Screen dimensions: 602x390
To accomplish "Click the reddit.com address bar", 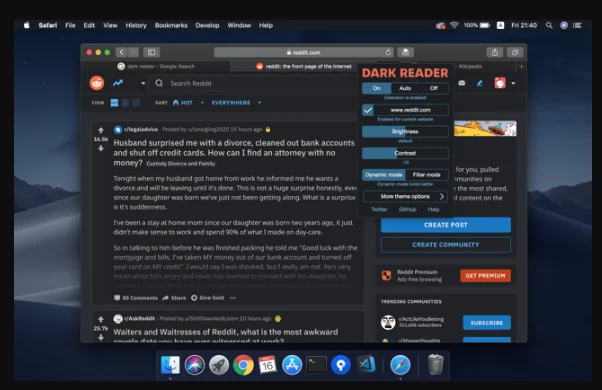I will tap(304, 52).
